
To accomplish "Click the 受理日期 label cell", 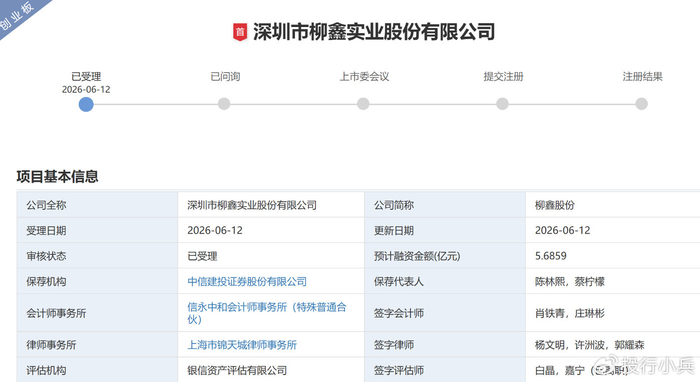I will point(97,231).
